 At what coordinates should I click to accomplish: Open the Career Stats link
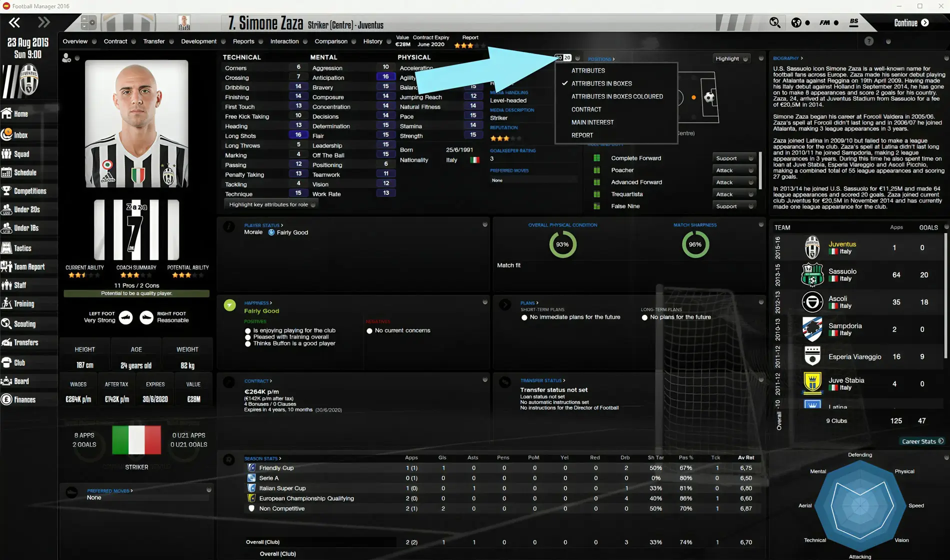click(x=922, y=441)
